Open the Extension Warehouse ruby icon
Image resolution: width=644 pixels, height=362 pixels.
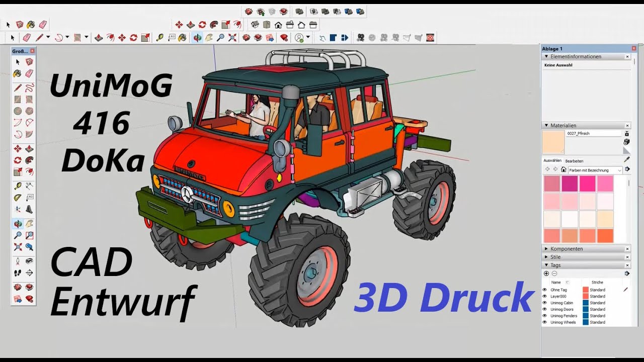284,38
